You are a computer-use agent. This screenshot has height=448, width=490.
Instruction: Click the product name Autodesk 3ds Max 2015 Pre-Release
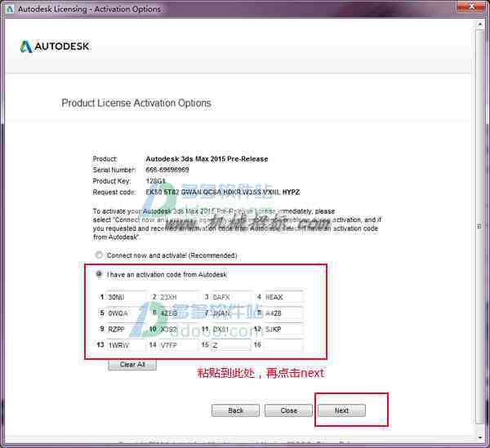207,159
